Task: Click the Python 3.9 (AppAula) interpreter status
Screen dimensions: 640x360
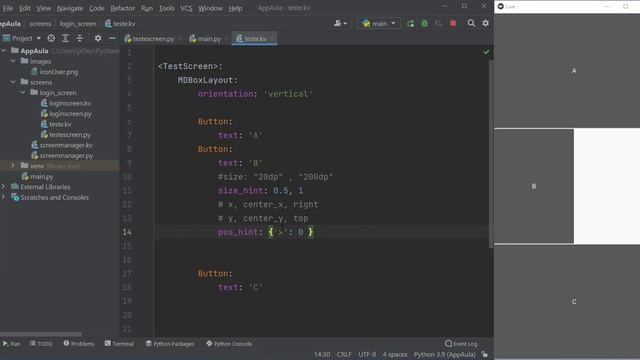Action: click(444, 354)
